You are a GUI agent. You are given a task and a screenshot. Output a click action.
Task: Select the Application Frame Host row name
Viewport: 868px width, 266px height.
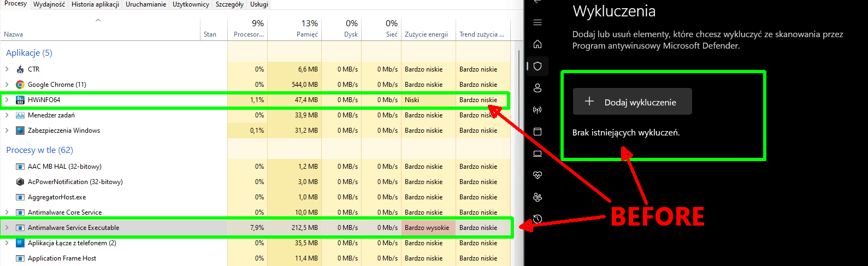[x=62, y=258]
